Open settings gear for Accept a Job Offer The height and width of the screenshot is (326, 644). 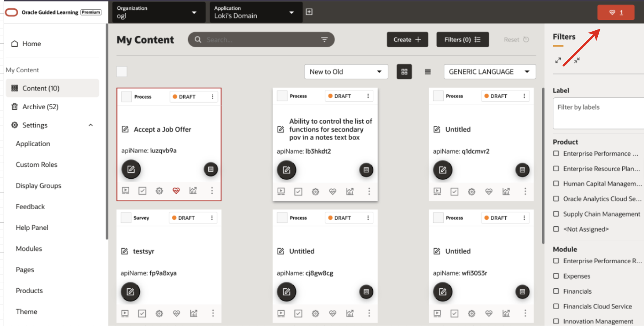tap(159, 191)
